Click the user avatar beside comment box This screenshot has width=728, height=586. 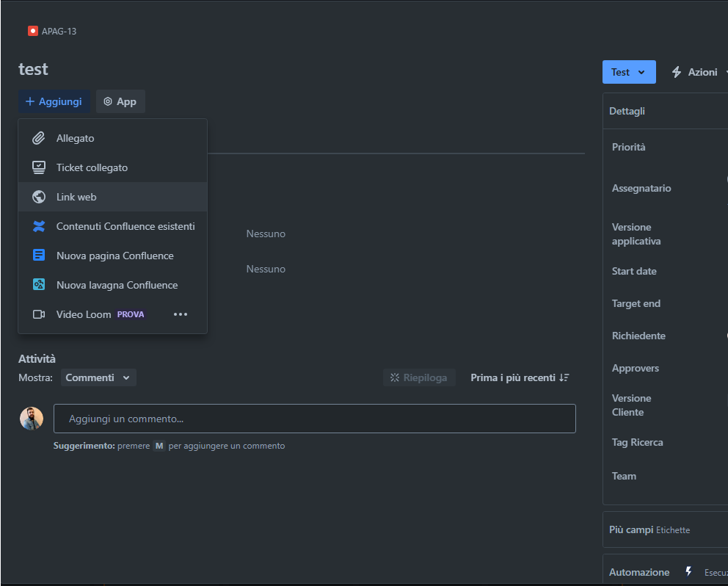[x=32, y=419]
